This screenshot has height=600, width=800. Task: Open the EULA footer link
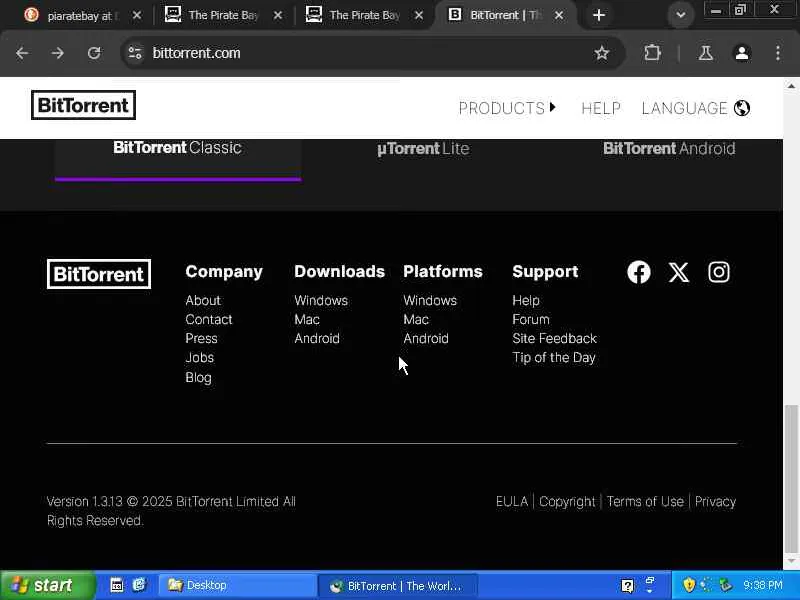tap(512, 502)
